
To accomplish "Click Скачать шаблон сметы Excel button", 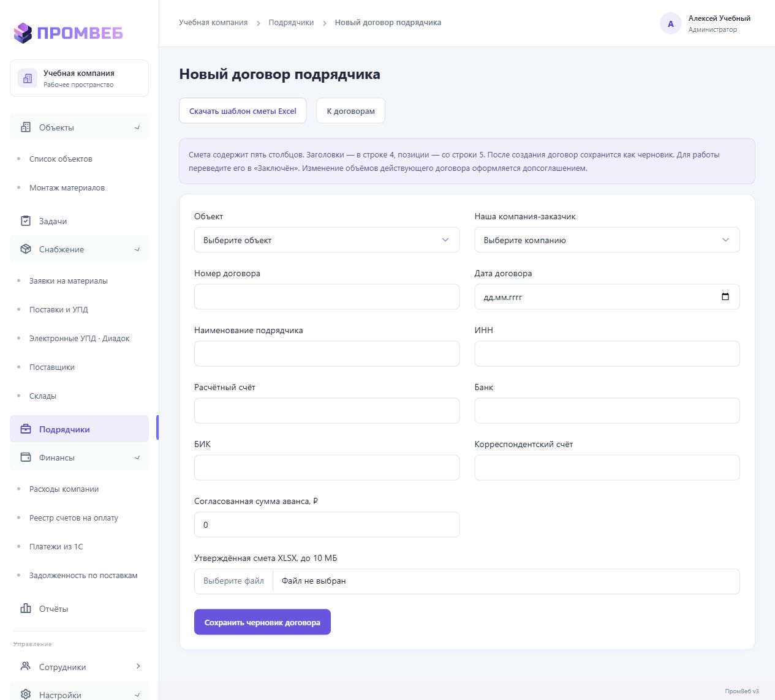I will [x=243, y=111].
